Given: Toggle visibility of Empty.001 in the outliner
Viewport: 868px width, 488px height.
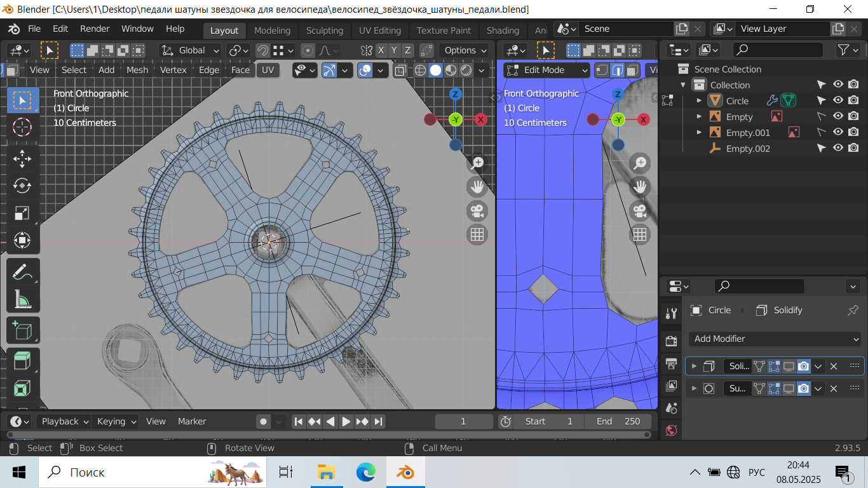Looking at the screenshot, I should pos(838,132).
